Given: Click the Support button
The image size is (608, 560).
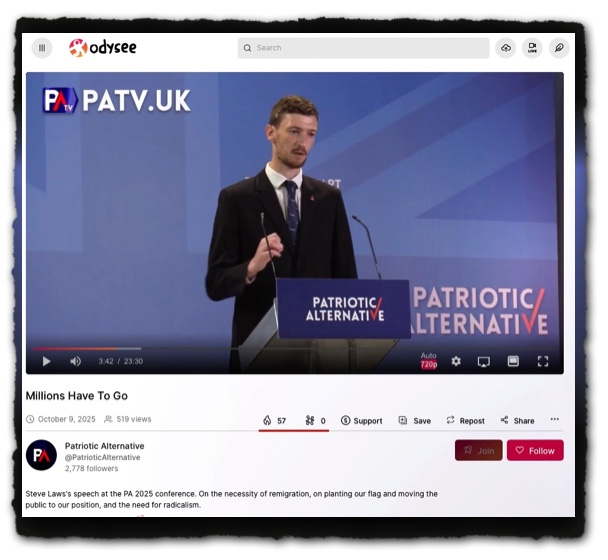Looking at the screenshot, I should click(361, 421).
